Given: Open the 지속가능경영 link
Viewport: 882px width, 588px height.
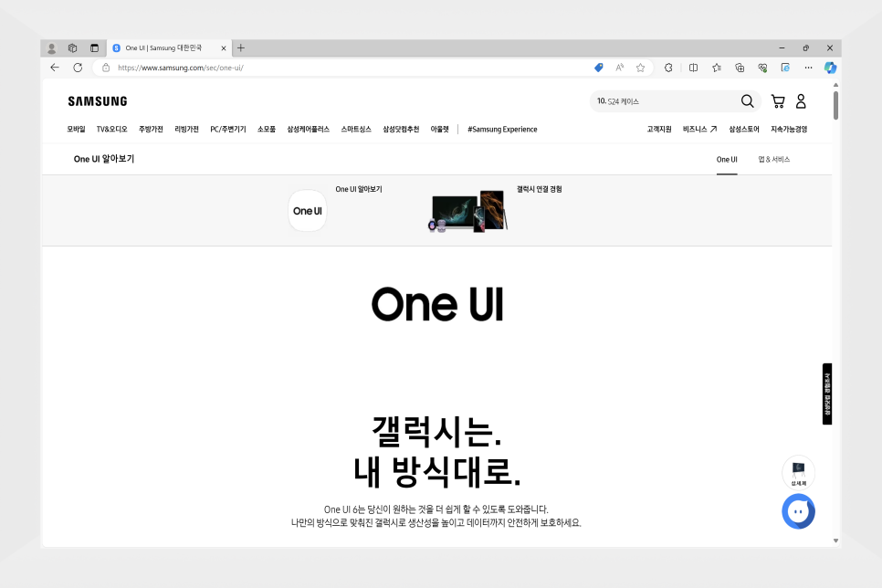Looking at the screenshot, I should (789, 130).
